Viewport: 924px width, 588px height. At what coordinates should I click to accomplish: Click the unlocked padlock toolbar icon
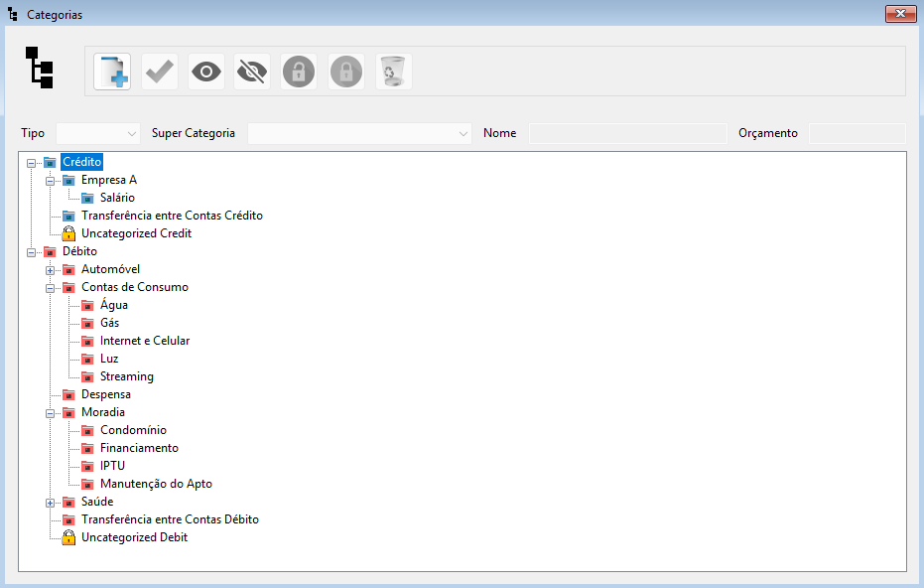[299, 73]
